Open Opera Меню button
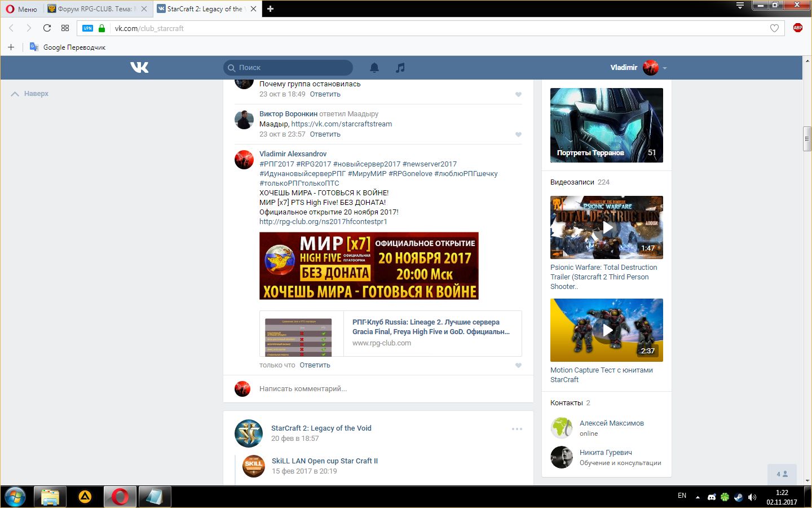 pyautogui.click(x=21, y=9)
